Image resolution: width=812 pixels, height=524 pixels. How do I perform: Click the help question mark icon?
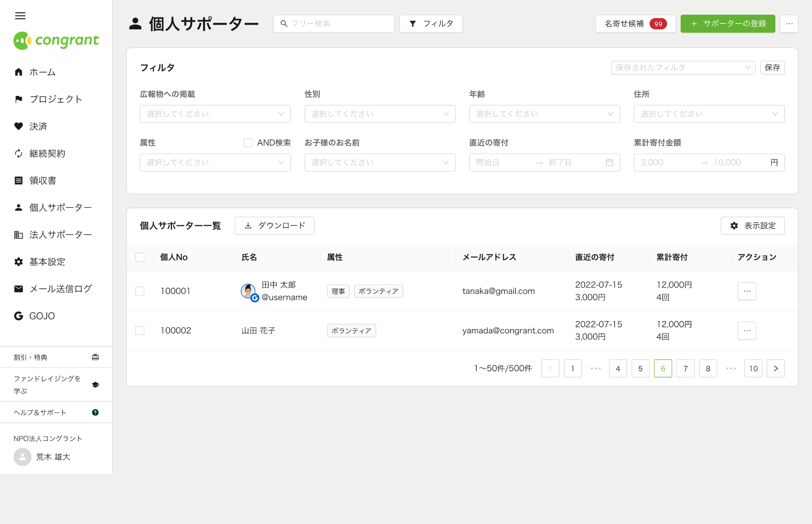tap(95, 413)
